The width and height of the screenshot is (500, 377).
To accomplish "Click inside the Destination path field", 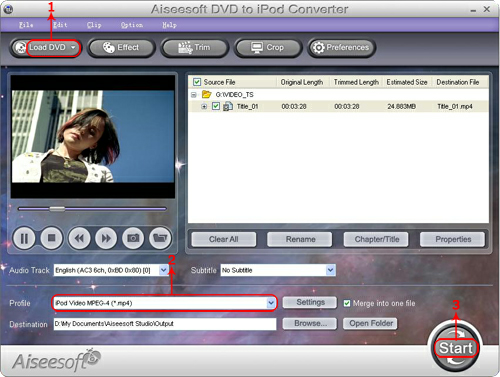I will [x=165, y=324].
